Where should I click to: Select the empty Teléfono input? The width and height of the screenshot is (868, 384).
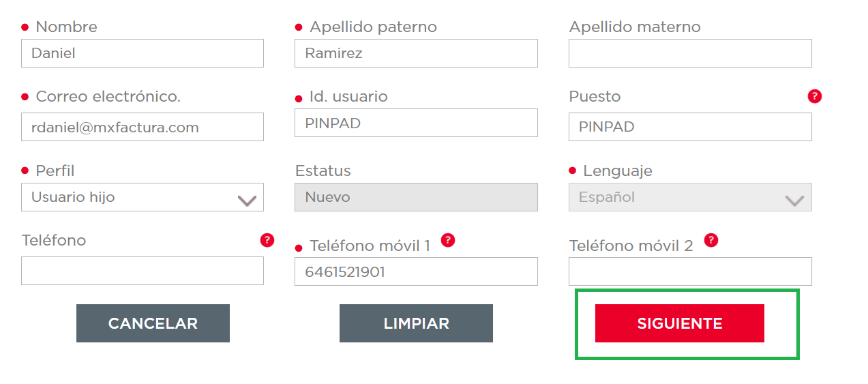click(x=142, y=271)
